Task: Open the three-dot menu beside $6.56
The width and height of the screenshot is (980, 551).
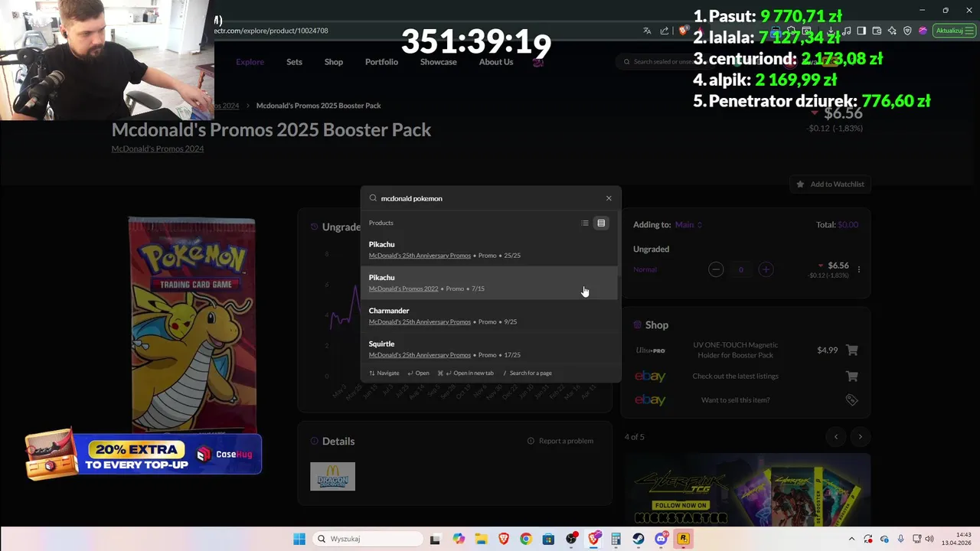Action: pos(859,269)
